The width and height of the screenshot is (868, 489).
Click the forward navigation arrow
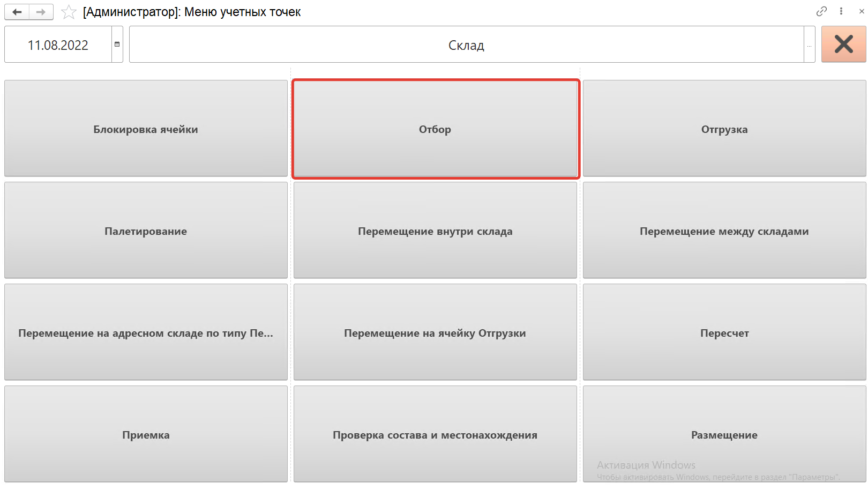[x=41, y=12]
